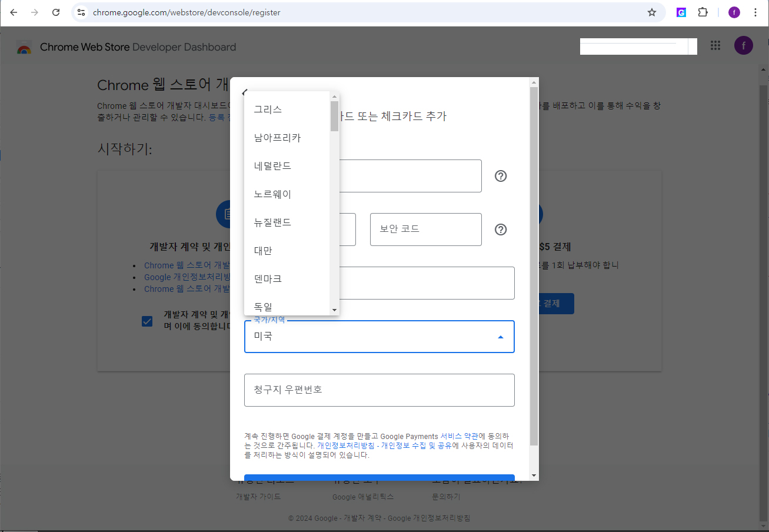Reload the page

tap(56, 12)
